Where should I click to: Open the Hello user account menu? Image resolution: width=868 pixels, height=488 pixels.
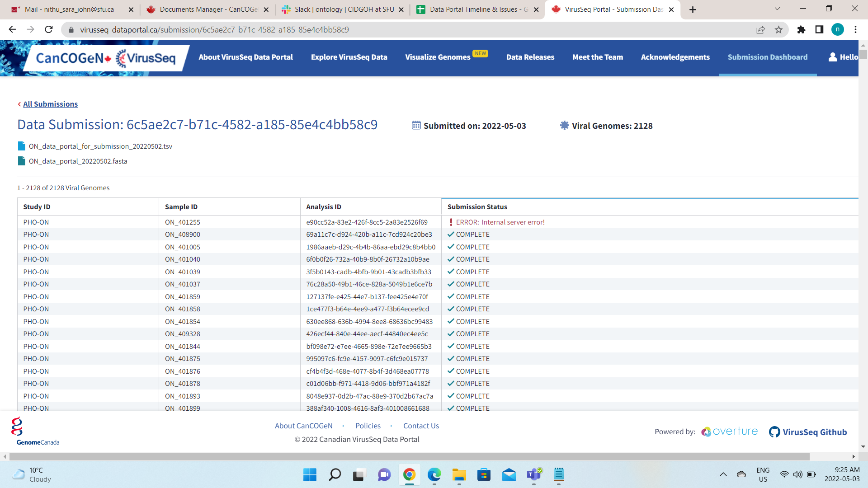[843, 57]
